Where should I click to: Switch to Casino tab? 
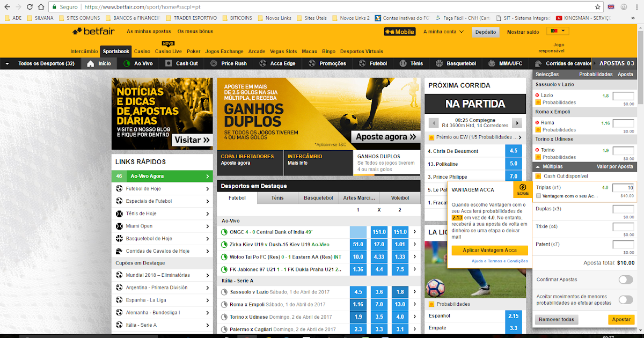coord(142,52)
